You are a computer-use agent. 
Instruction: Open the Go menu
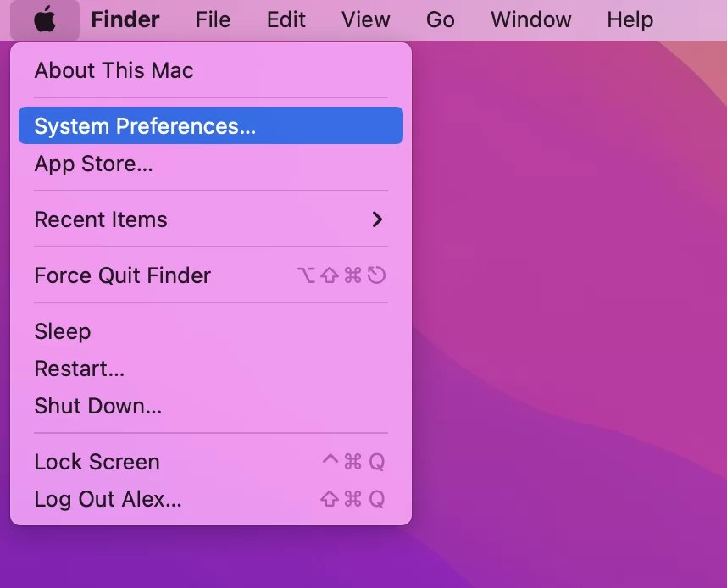[441, 19]
